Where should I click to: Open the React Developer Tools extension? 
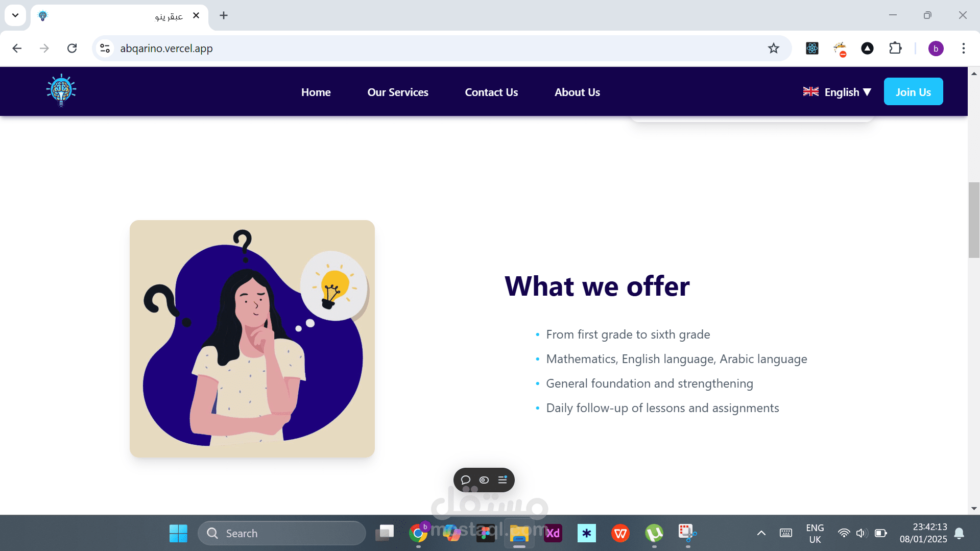pyautogui.click(x=812, y=49)
